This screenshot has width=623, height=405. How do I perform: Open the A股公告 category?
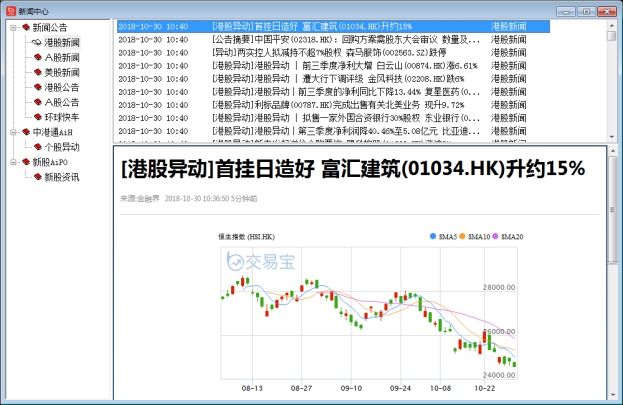61,102
